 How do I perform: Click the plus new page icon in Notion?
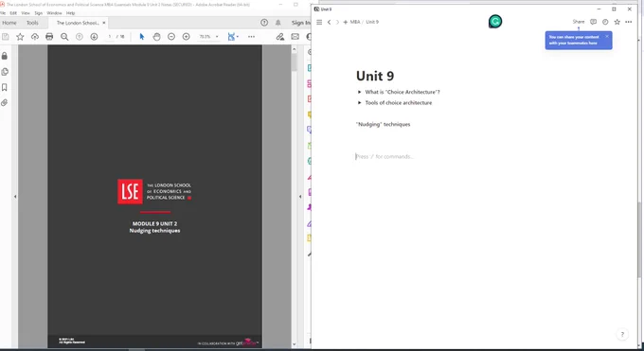click(345, 22)
